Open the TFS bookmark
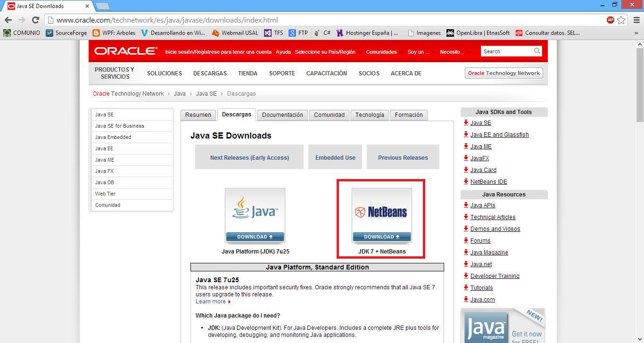Screen dimensions: 644x343 click(273, 33)
